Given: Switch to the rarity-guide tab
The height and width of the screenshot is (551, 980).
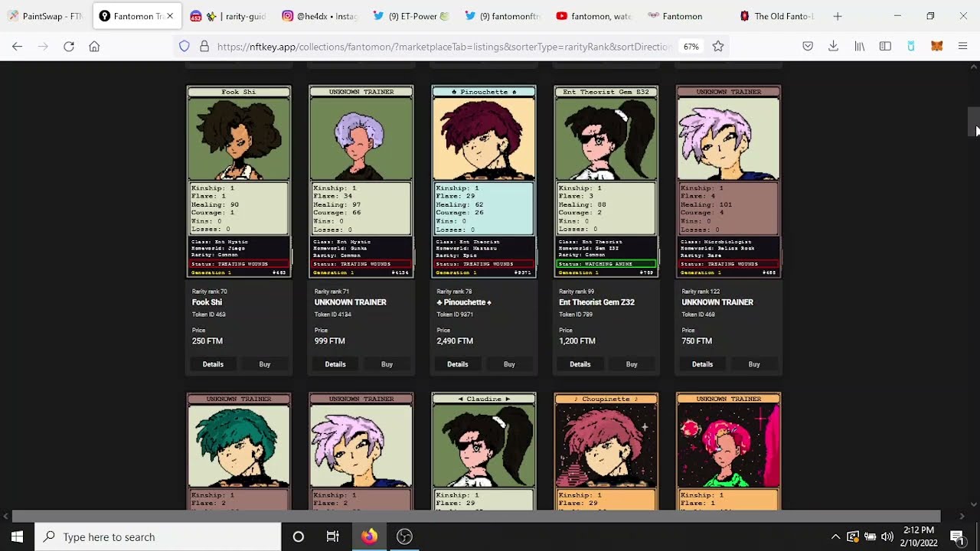Looking at the screenshot, I should click(x=227, y=16).
